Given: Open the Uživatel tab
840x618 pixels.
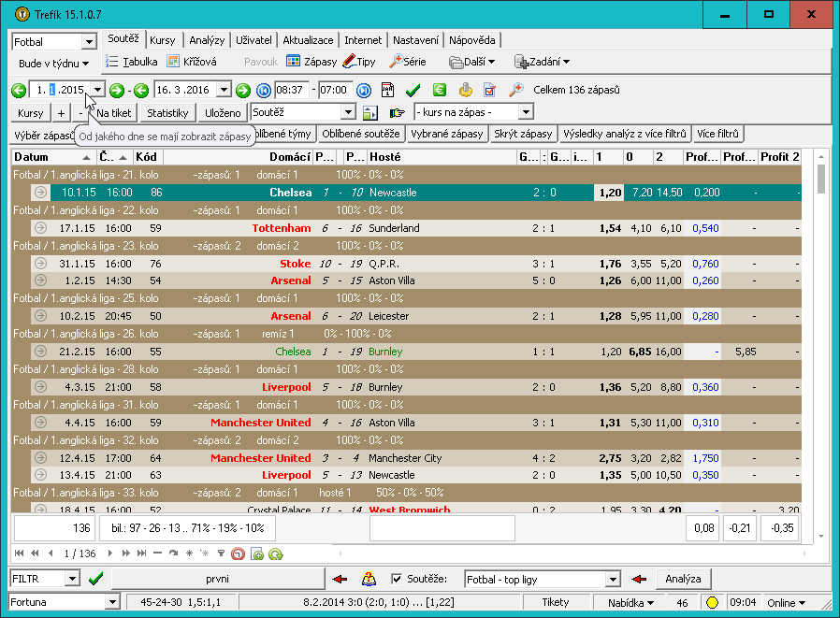Looking at the screenshot, I should [x=253, y=40].
